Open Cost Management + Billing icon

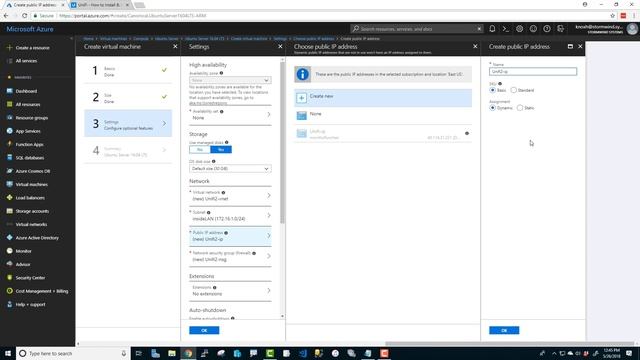coord(9,291)
